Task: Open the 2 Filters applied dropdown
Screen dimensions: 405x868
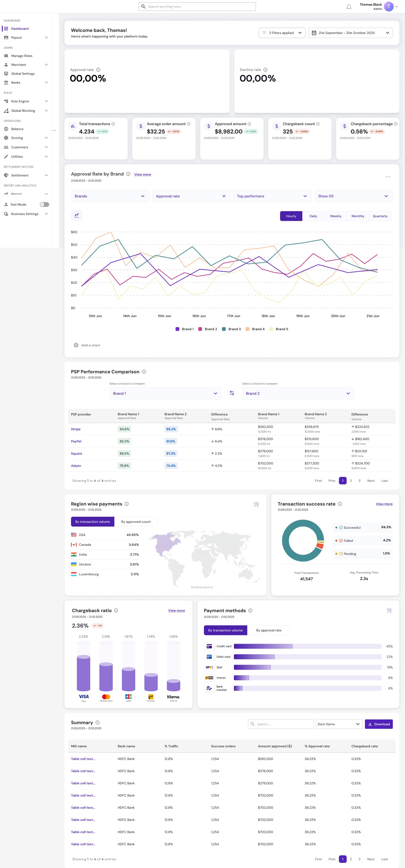Action: point(282,33)
